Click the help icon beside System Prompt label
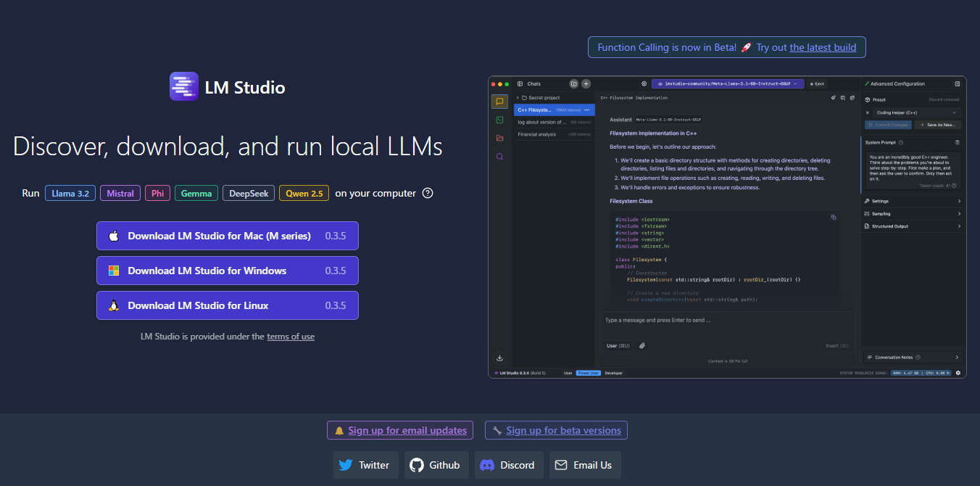980x486 pixels. coord(900,142)
